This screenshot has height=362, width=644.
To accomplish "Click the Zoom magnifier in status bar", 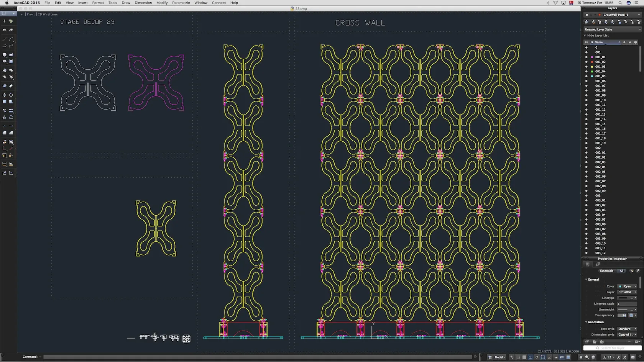I will tap(587, 357).
